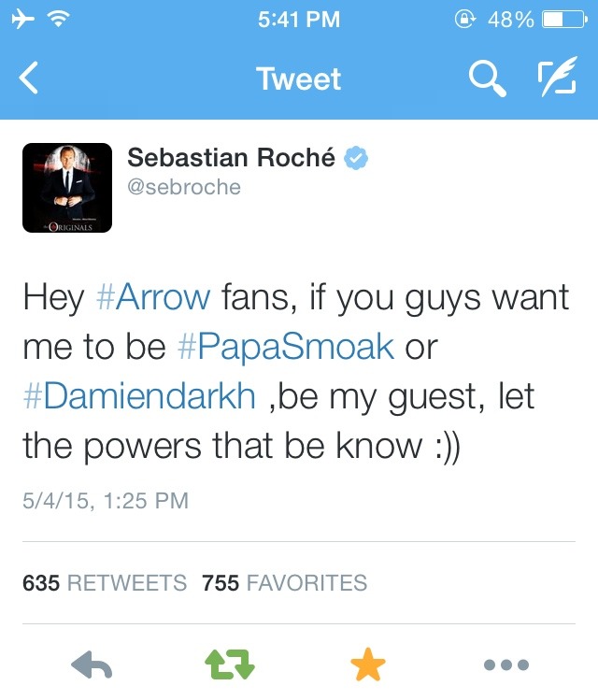The width and height of the screenshot is (598, 700).
Task: Compose new tweet with quill icon
Action: pyautogui.click(x=558, y=77)
